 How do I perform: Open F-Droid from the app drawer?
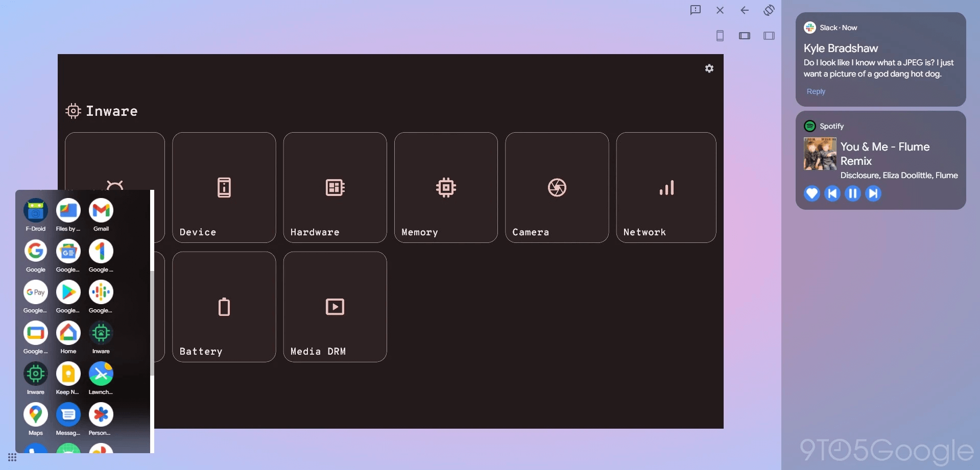point(35,210)
